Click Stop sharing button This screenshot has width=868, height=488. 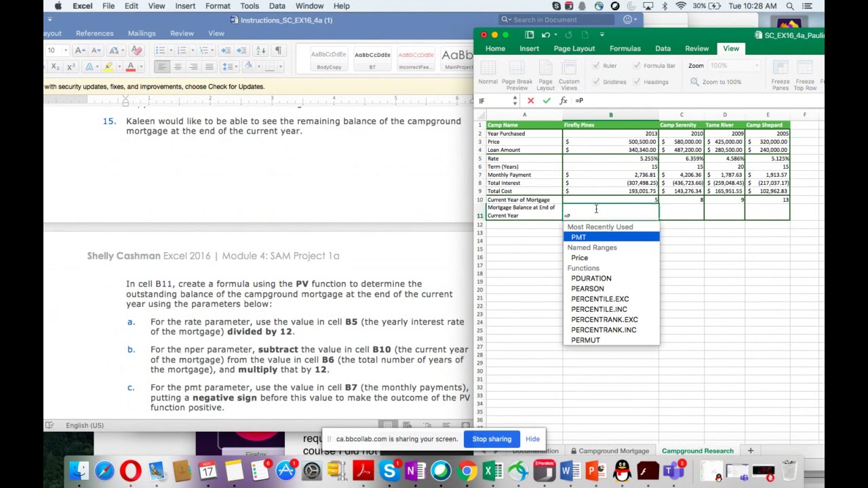(492, 439)
